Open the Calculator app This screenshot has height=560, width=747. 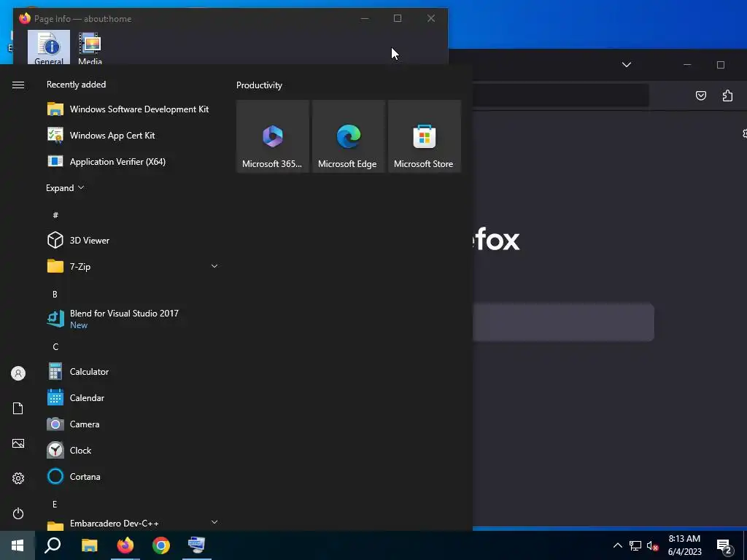tap(133, 371)
